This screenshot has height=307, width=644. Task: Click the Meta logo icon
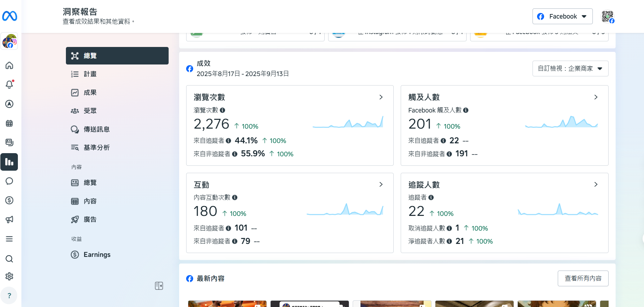9,16
